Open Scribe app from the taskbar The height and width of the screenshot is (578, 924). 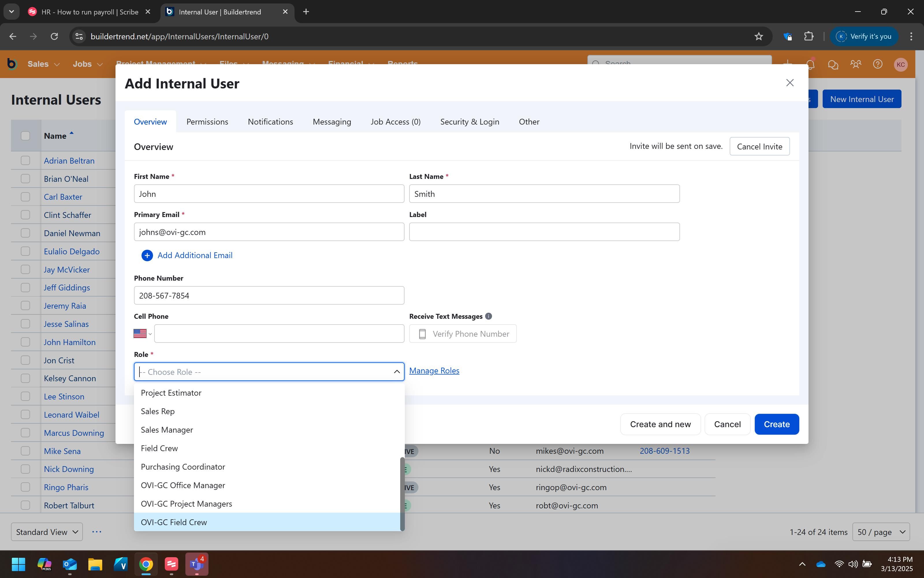click(172, 564)
